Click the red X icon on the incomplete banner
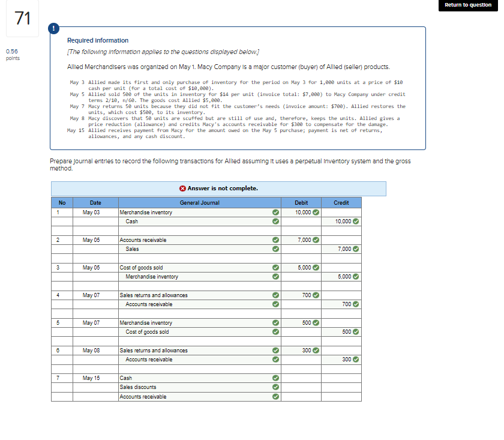The height and width of the screenshot is (440, 504). pyautogui.click(x=183, y=188)
